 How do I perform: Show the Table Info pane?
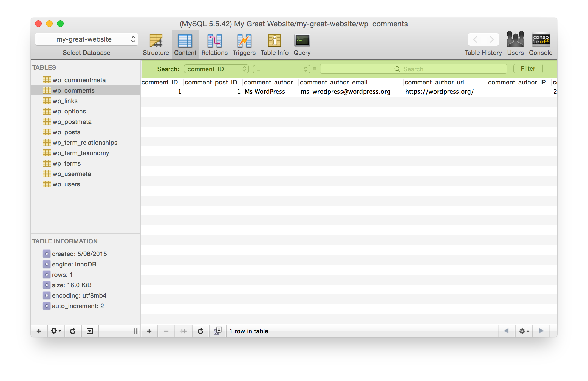pyautogui.click(x=274, y=44)
